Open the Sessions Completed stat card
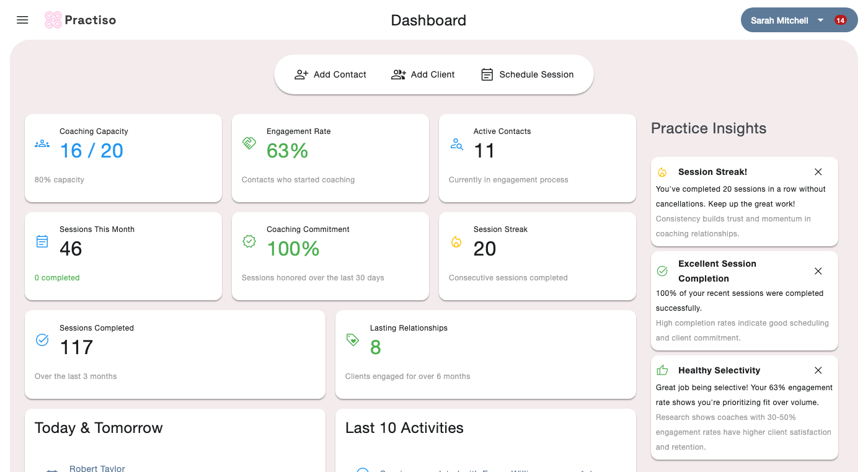The height and width of the screenshot is (472, 868). click(175, 354)
